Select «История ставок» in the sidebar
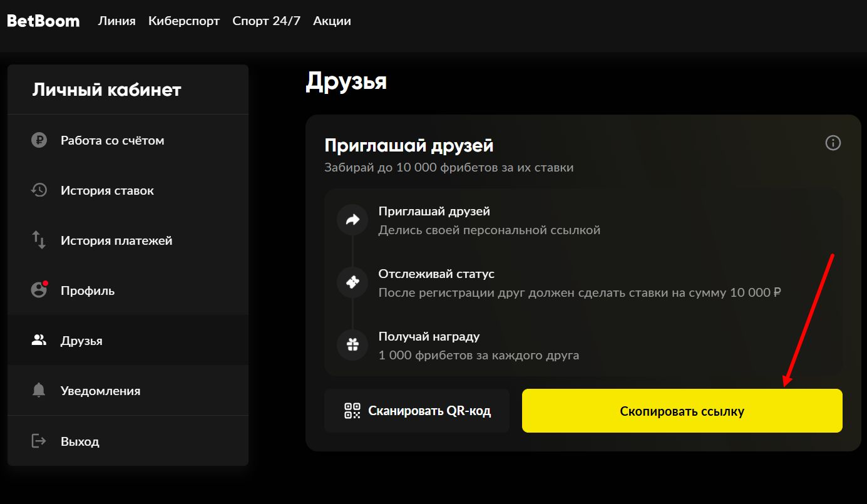Screen dimensions: 867x504 pos(106,190)
